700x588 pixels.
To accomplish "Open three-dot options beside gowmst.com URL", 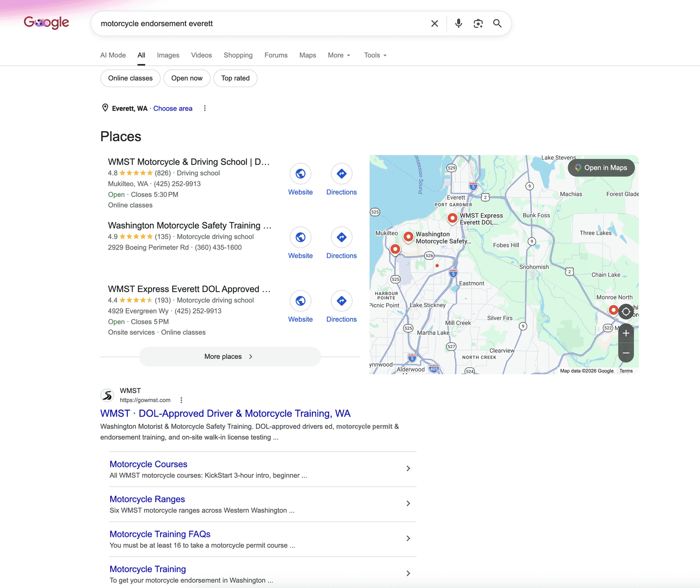I will point(181,400).
